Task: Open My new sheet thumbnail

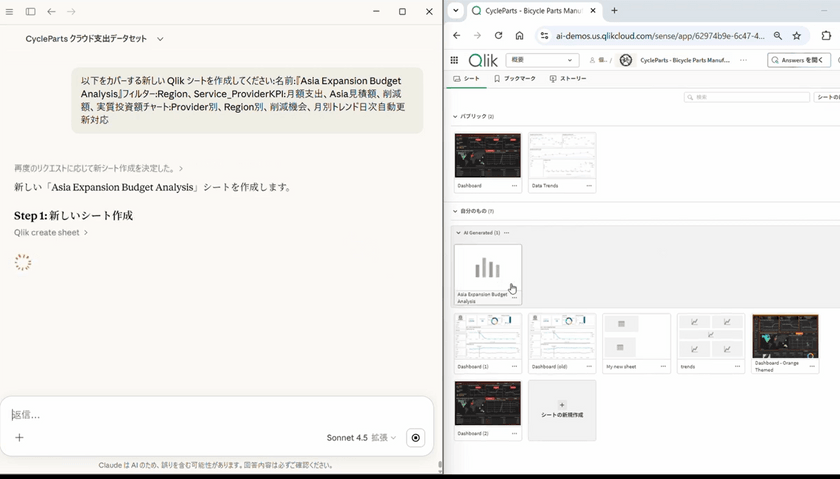Action: (x=636, y=338)
